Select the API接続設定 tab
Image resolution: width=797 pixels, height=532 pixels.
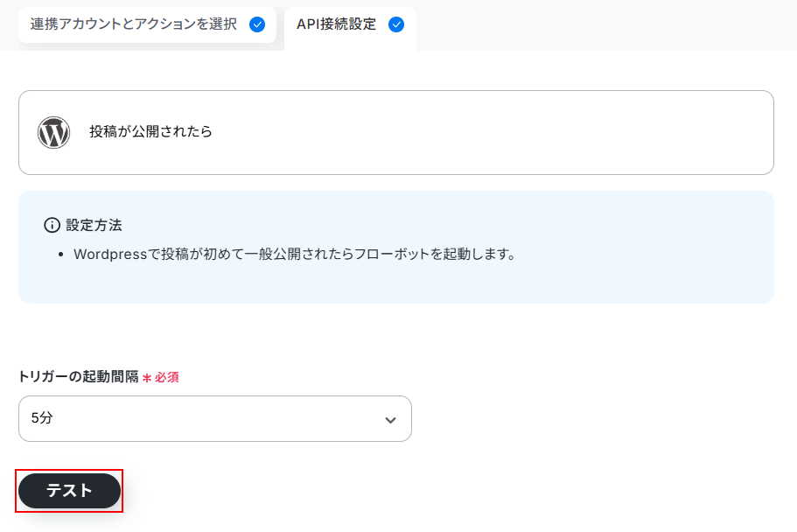[337, 24]
